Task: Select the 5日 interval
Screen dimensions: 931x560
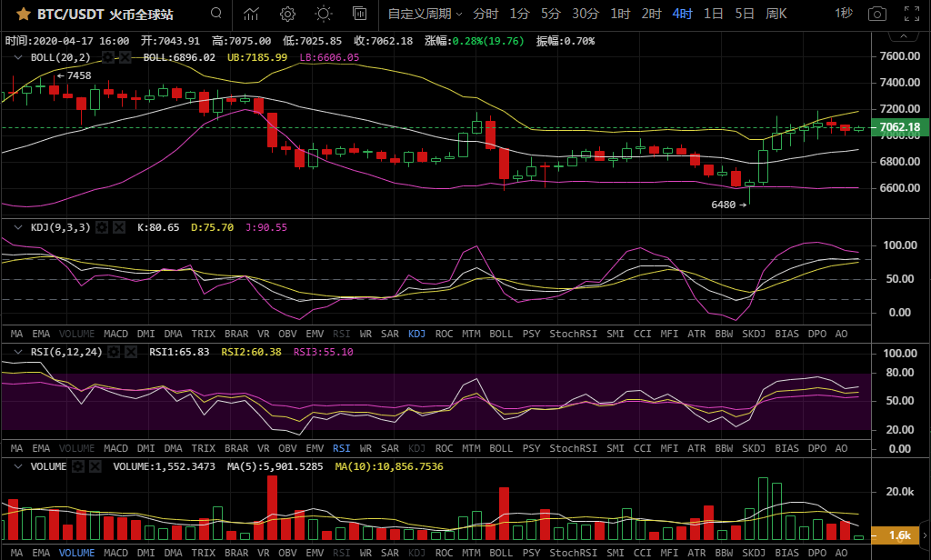Action: (x=745, y=14)
